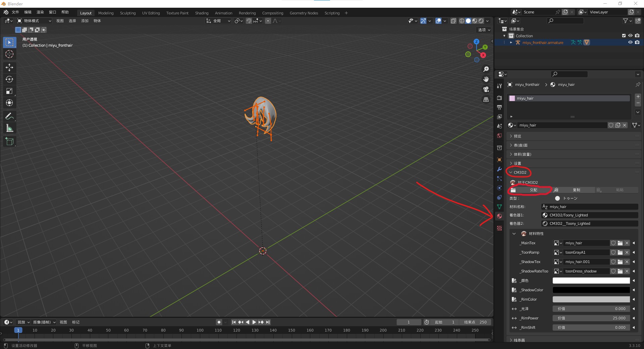Screen dimensions: 644x349
Task: Click the 复制 button in CM3D2 panel
Action: click(x=573, y=190)
